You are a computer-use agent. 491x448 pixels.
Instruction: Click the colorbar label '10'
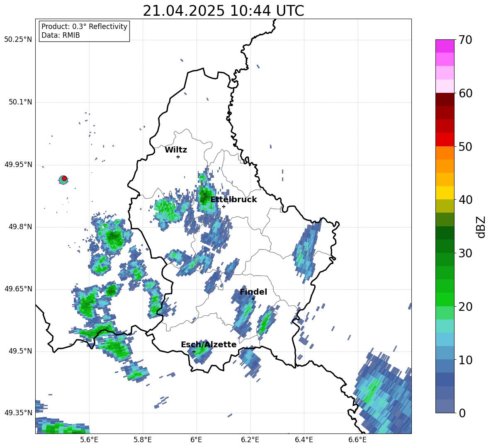[x=465, y=360]
